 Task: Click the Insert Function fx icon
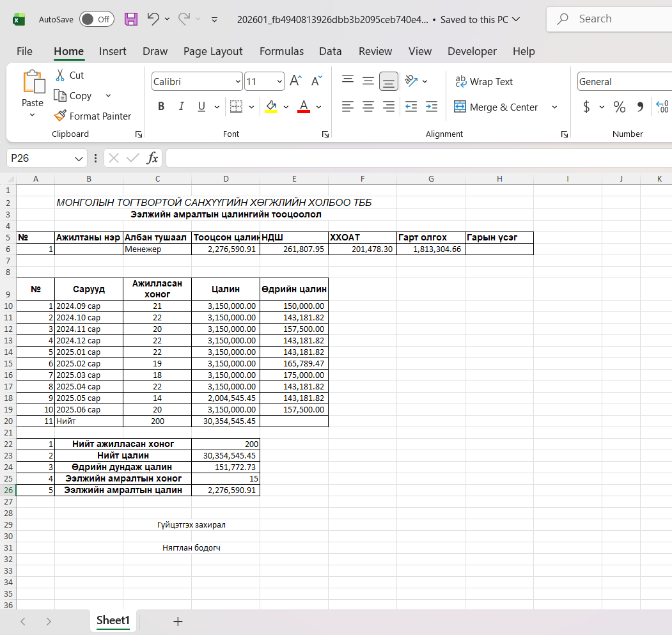pos(153,158)
